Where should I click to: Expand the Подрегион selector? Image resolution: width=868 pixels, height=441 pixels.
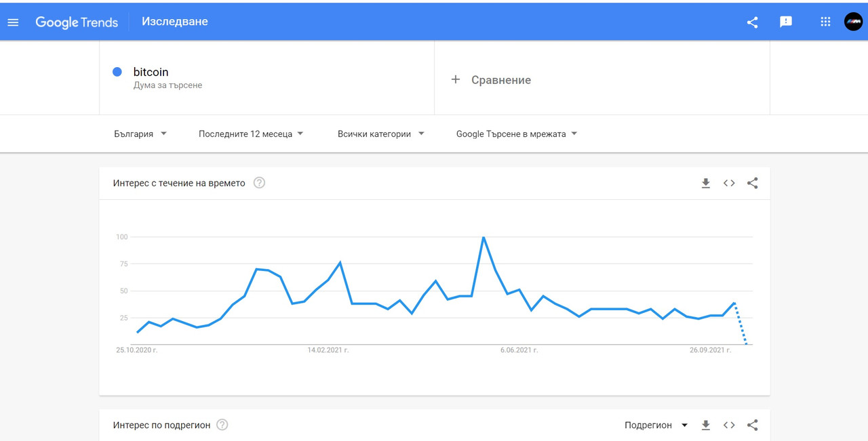click(x=656, y=425)
